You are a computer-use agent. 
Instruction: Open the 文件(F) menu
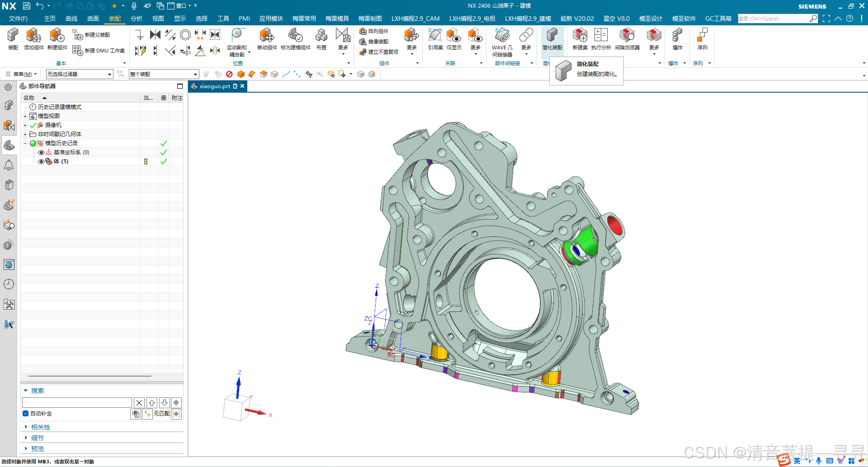18,19
